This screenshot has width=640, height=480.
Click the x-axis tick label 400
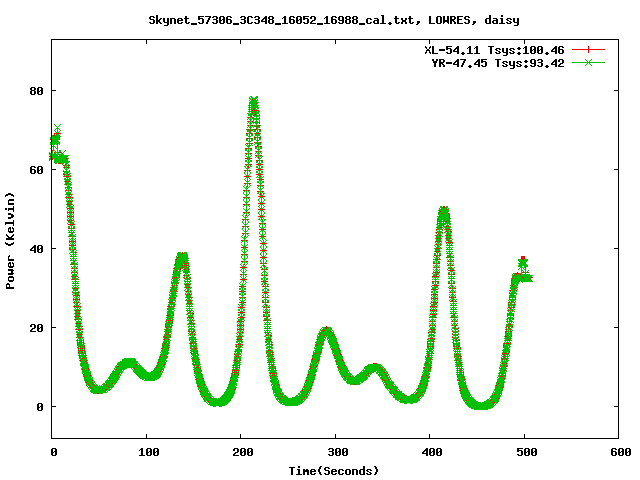pyautogui.click(x=432, y=452)
